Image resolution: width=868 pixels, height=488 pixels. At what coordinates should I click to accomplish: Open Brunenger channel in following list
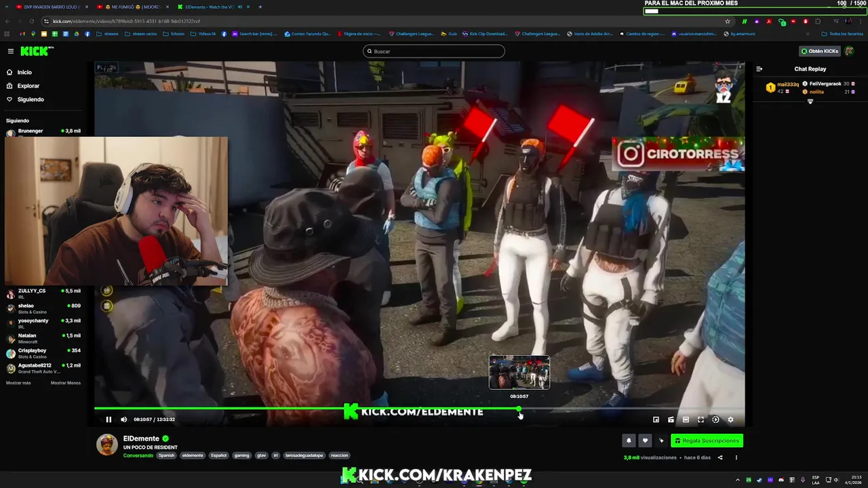coord(43,131)
